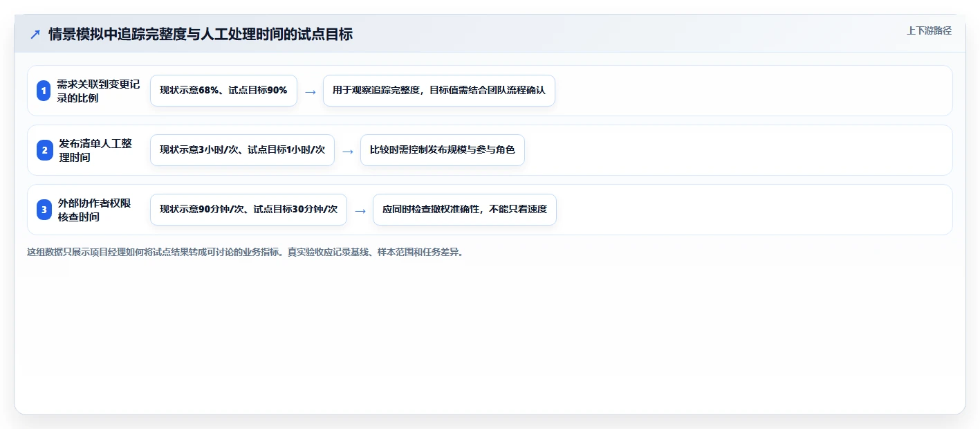Click the note box 比较时需控制发布规模与参与角色
980x429 pixels.
[443, 150]
